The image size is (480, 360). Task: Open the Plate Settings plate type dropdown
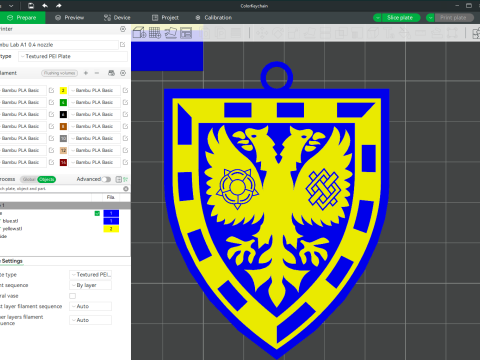point(90,274)
